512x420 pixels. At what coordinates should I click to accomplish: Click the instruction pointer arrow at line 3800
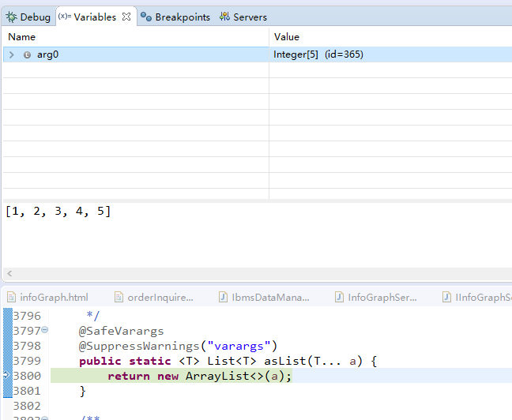(6, 376)
